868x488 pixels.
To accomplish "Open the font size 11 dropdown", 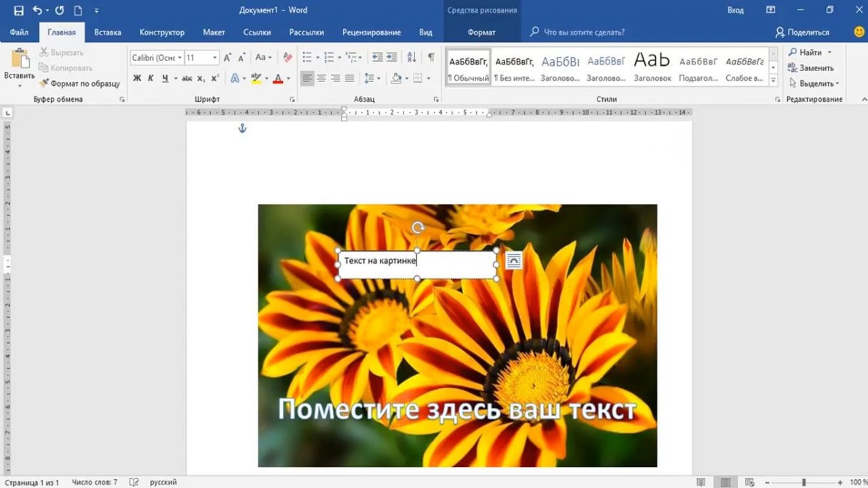I will (215, 58).
